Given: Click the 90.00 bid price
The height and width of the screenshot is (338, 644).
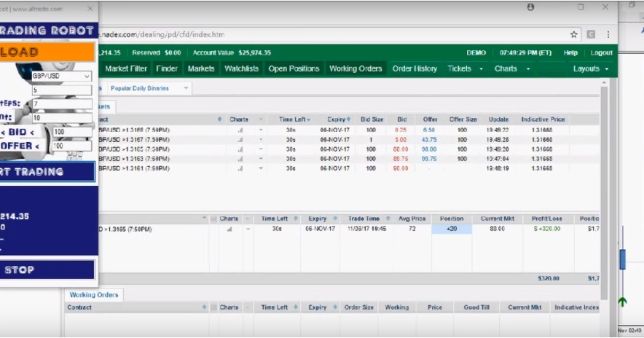Looking at the screenshot, I should click(x=401, y=168).
